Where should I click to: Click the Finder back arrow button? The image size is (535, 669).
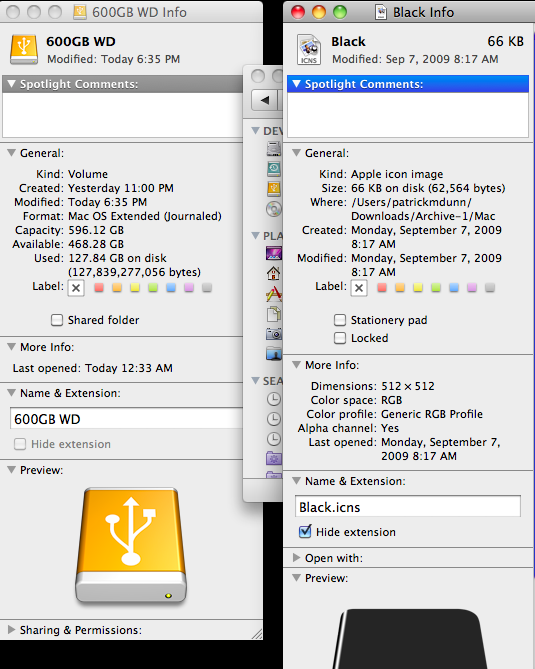pyautogui.click(x=265, y=101)
